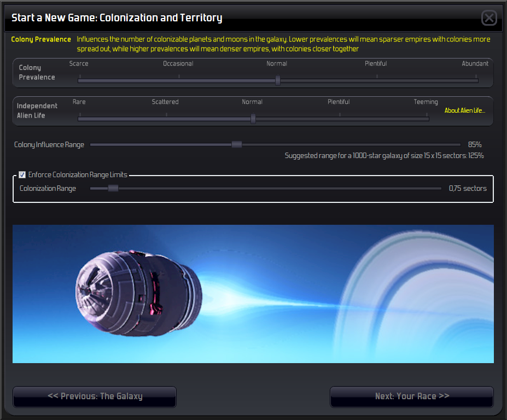This screenshot has height=420, width=507.
Task: Close the new game setup dialog
Action: [x=489, y=17]
